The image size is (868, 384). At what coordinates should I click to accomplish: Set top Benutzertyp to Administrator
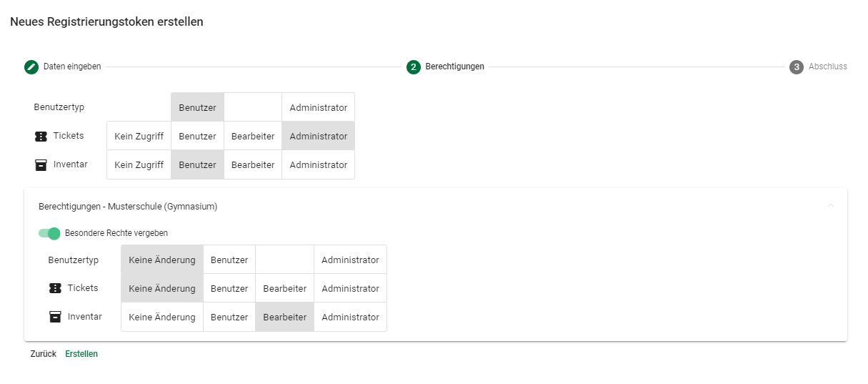(x=318, y=107)
